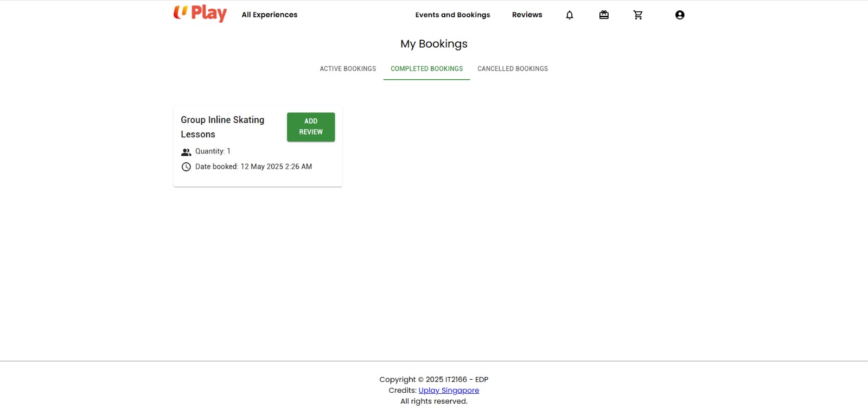
Task: View the shopping cart
Action: tap(638, 15)
